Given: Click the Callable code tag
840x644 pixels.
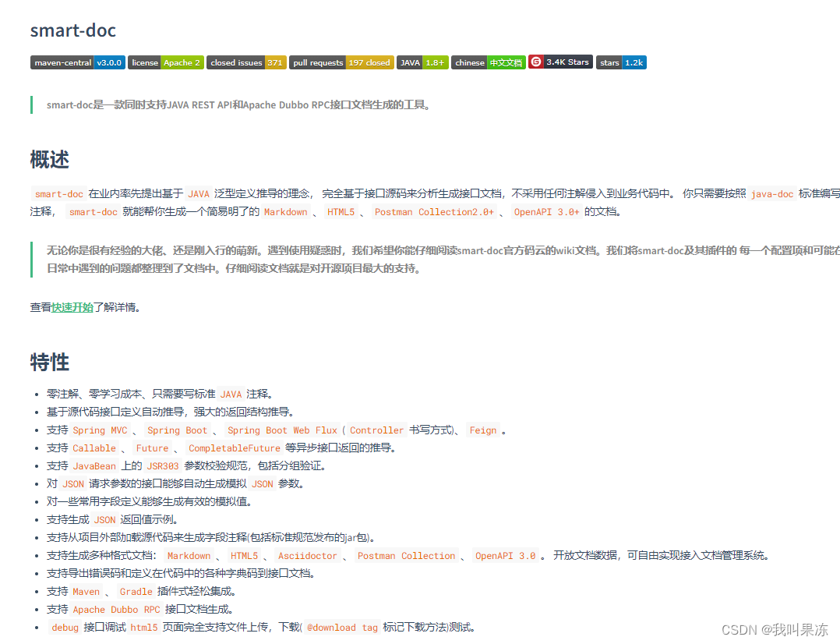Looking at the screenshot, I should coord(94,448).
